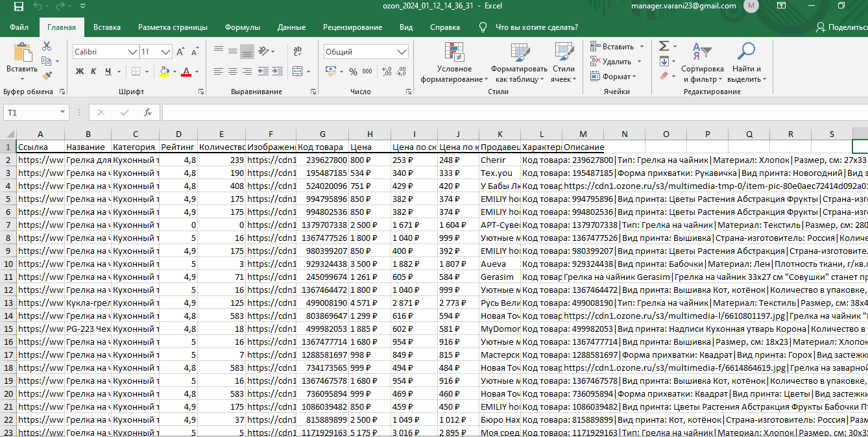Open the Файл menu tab

click(x=19, y=27)
